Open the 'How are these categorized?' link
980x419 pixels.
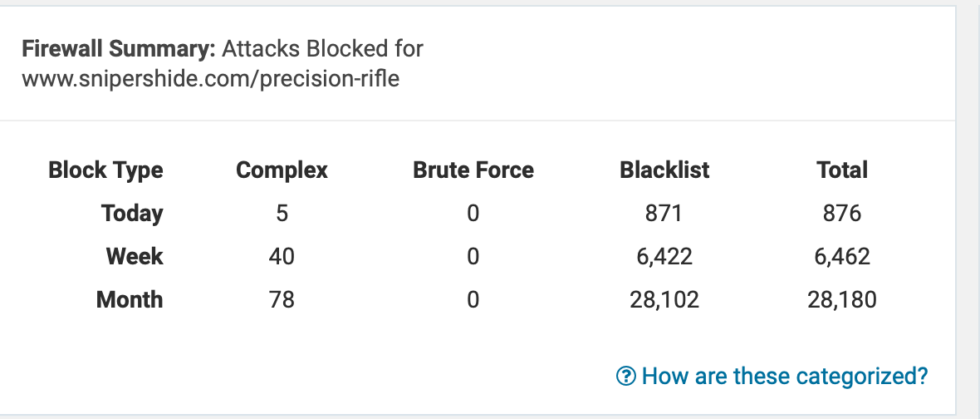[785, 376]
